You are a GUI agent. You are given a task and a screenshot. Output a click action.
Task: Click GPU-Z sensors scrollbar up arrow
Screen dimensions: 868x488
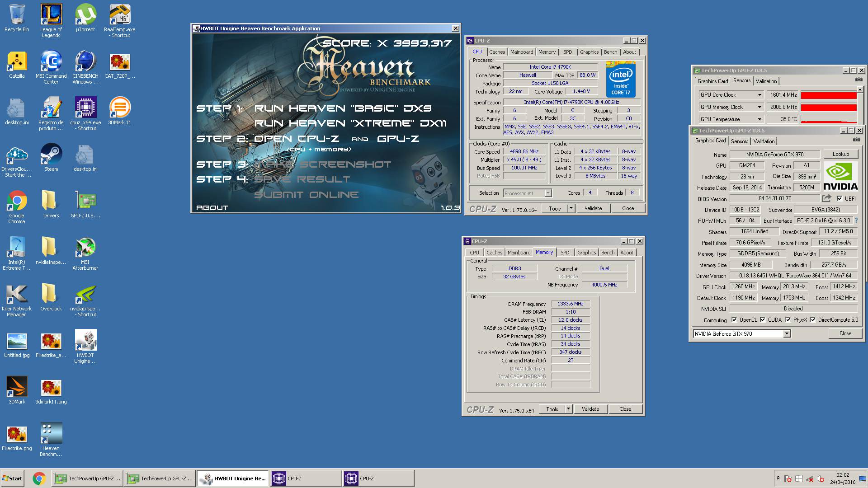click(861, 89)
